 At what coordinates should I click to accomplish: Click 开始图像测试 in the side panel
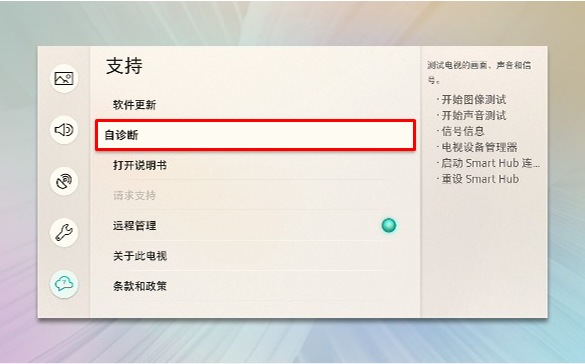(473, 100)
